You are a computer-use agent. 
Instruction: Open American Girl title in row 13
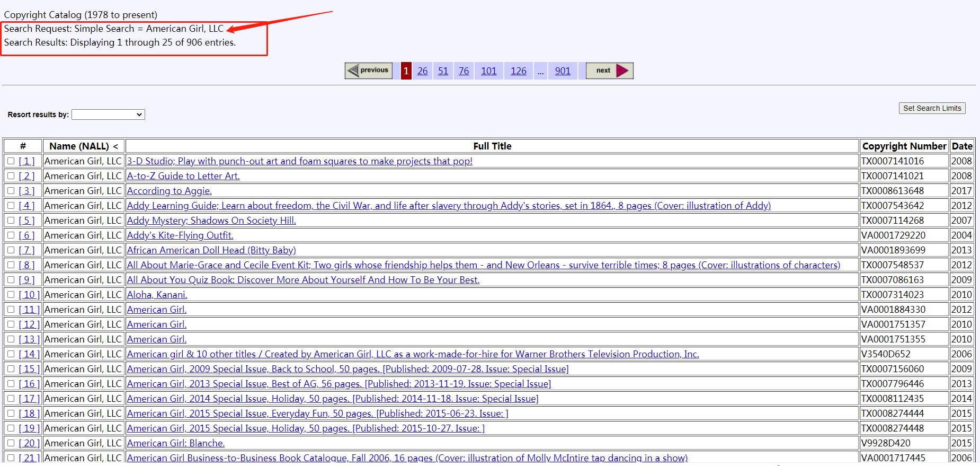click(157, 339)
